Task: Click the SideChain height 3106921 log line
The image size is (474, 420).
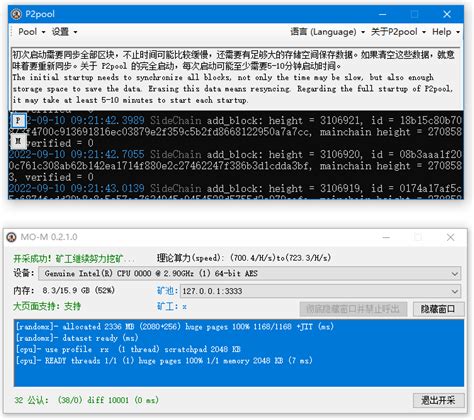Action: [235, 131]
